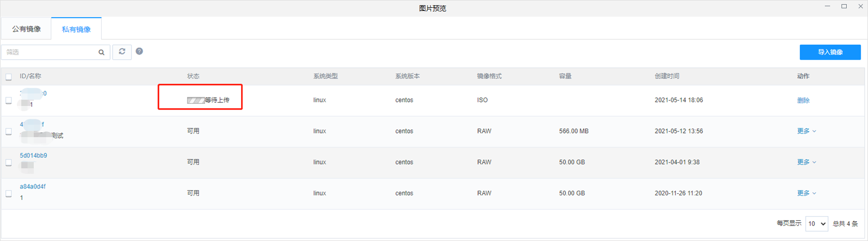Switch to the 公有镜像 tab

click(x=26, y=29)
